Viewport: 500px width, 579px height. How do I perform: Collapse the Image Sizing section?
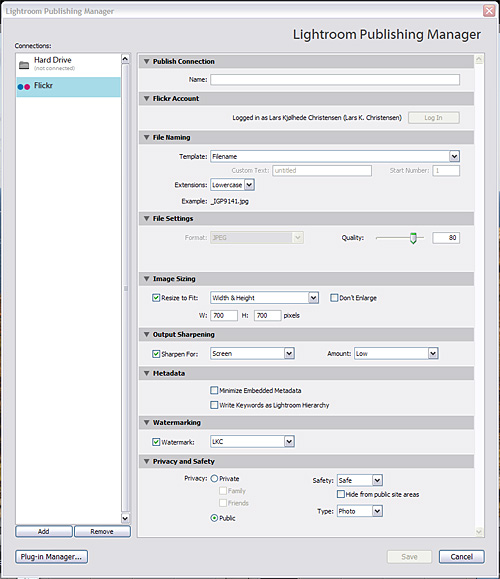(147, 279)
